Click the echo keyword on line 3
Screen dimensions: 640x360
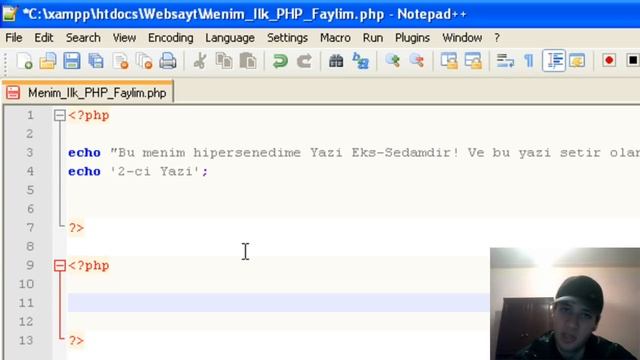coord(84,153)
